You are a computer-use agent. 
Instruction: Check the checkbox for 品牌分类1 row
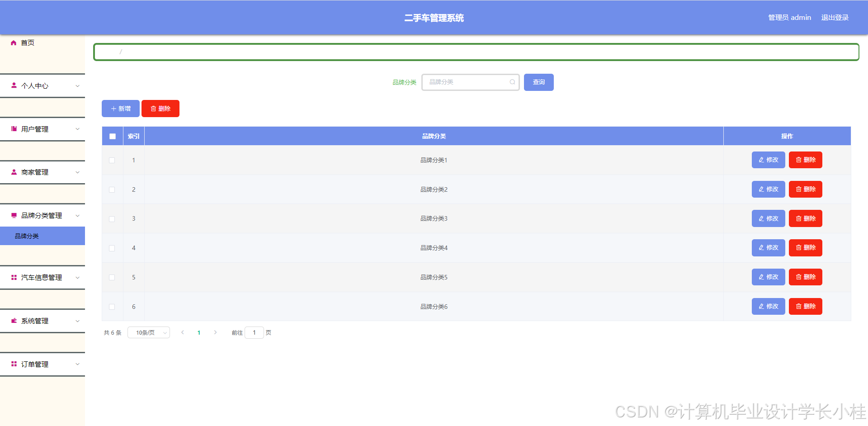point(112,160)
